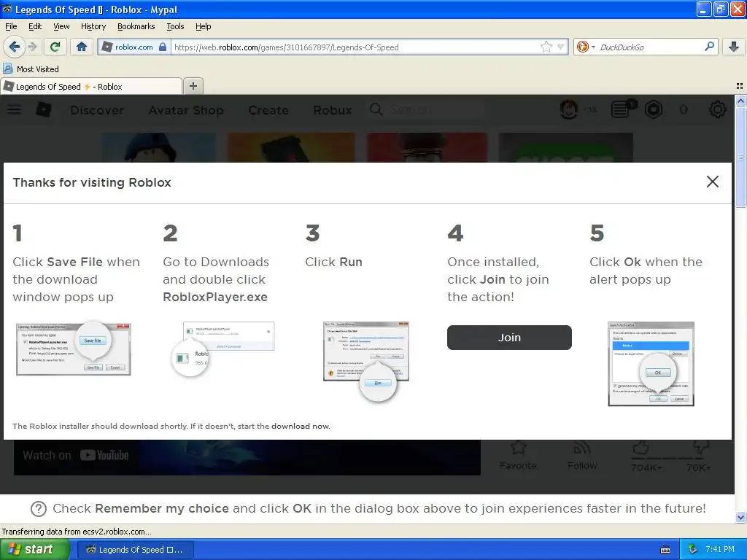Select the Legends Of Speed - Roblox tab
The height and width of the screenshot is (560, 747).
click(91, 86)
